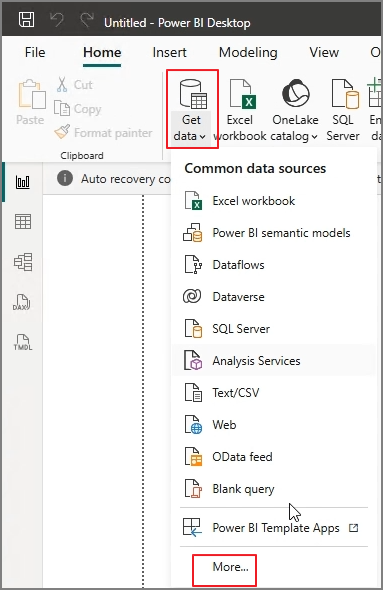Open the File tab
383x590 pixels.
click(x=35, y=52)
